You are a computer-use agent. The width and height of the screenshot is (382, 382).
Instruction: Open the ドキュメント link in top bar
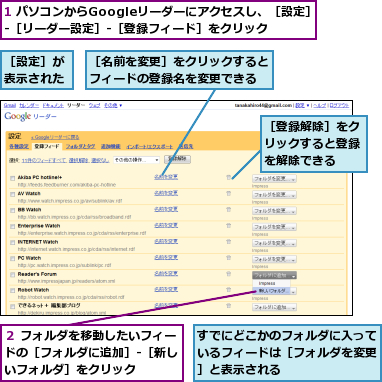[x=53, y=105]
